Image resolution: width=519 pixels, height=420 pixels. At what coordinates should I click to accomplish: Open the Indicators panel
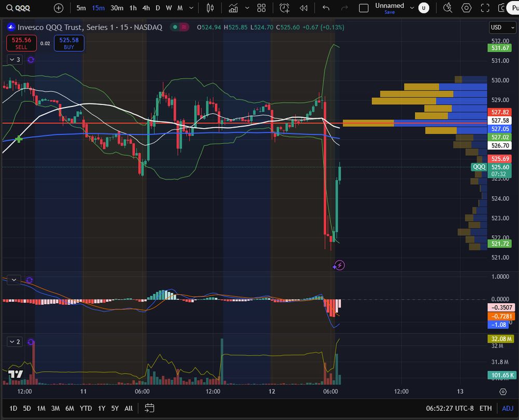pos(234,8)
